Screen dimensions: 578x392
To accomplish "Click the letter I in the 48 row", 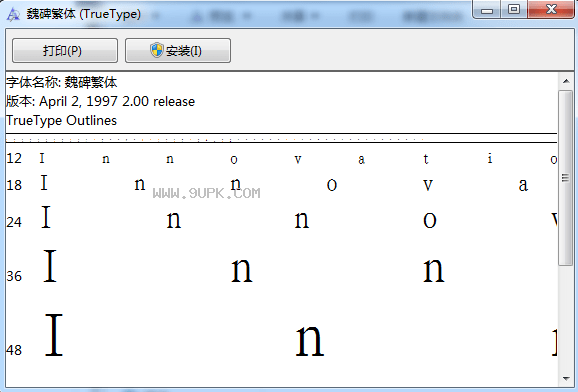I will [54, 335].
